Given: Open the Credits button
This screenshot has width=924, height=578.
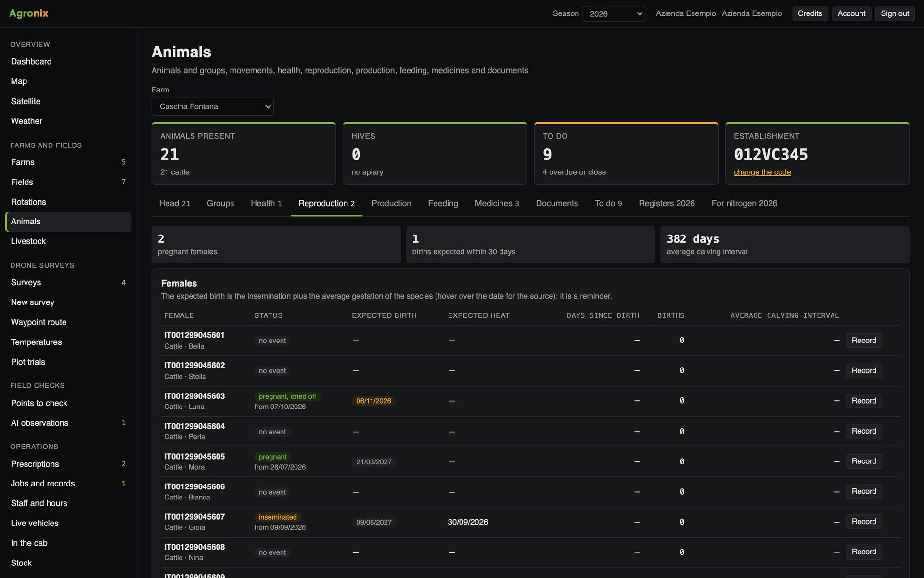Looking at the screenshot, I should point(810,13).
